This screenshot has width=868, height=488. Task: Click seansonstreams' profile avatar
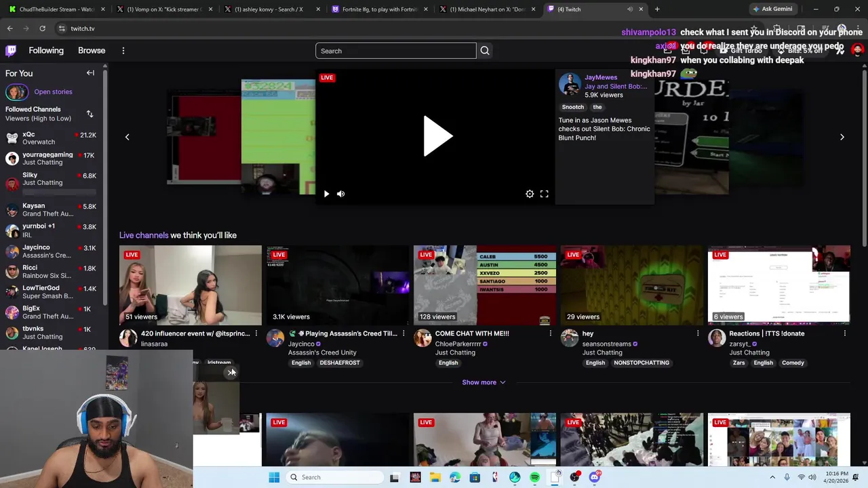[x=570, y=338]
